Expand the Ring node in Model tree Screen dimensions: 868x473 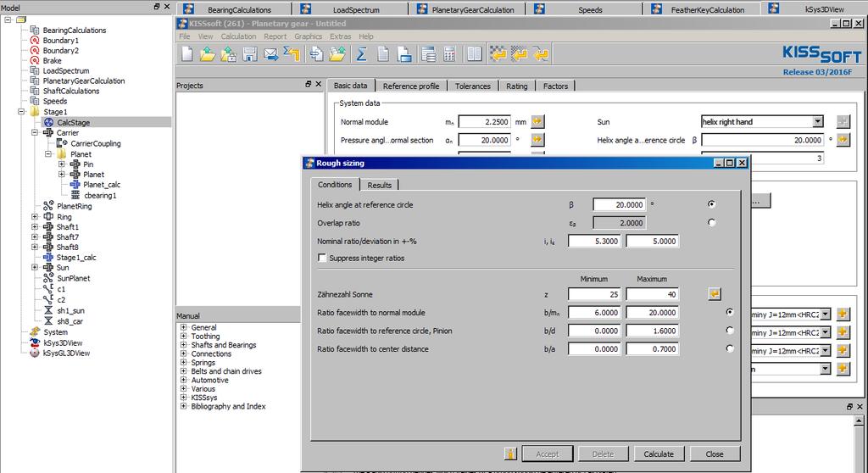[x=34, y=216]
